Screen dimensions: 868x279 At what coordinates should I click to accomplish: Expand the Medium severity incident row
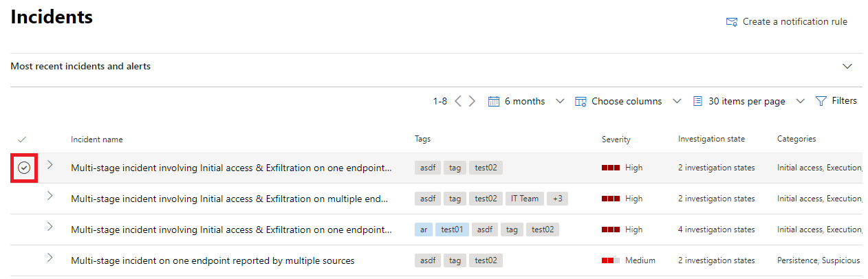pyautogui.click(x=50, y=258)
